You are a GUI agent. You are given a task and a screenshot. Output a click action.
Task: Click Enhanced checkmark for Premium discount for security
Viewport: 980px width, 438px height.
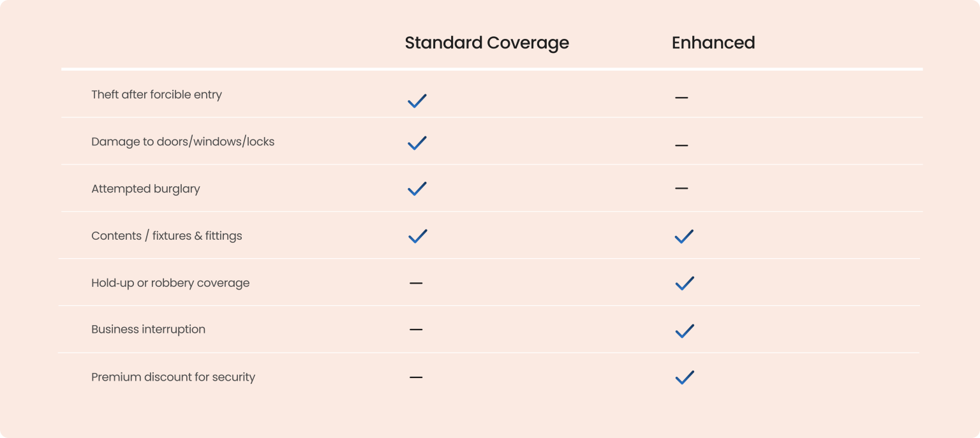tap(684, 377)
